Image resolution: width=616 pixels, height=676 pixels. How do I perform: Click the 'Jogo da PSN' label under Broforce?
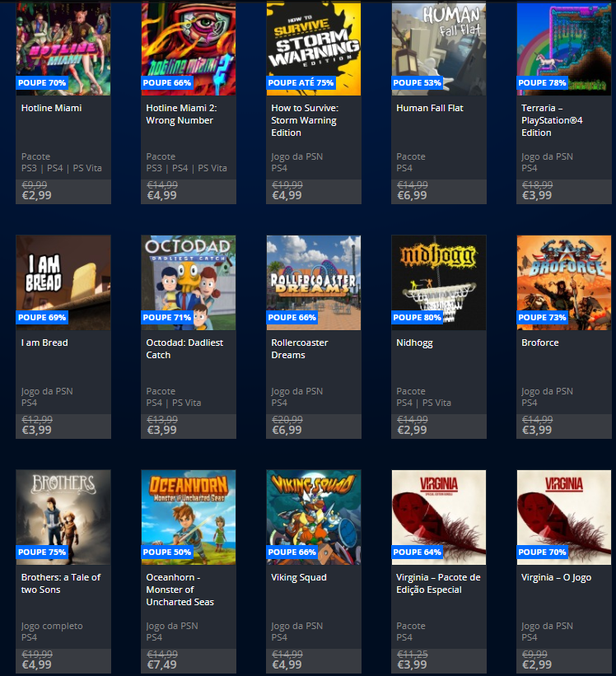(547, 391)
